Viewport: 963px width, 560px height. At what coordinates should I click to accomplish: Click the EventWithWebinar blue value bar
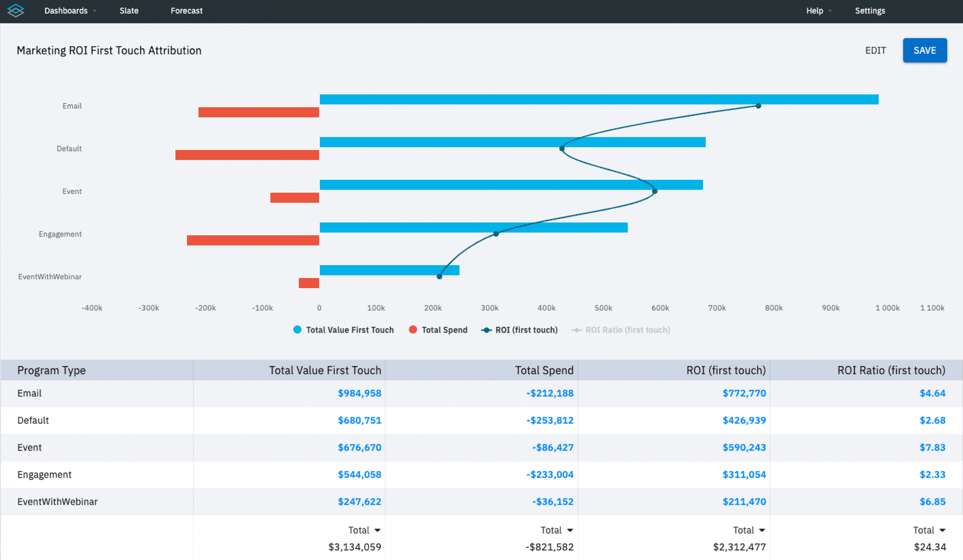pyautogui.click(x=389, y=270)
